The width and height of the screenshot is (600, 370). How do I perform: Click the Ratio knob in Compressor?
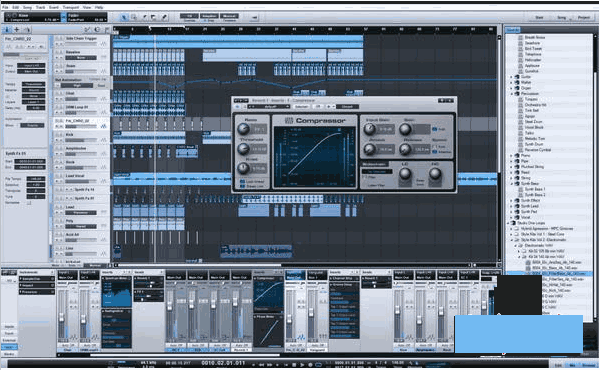243,129
